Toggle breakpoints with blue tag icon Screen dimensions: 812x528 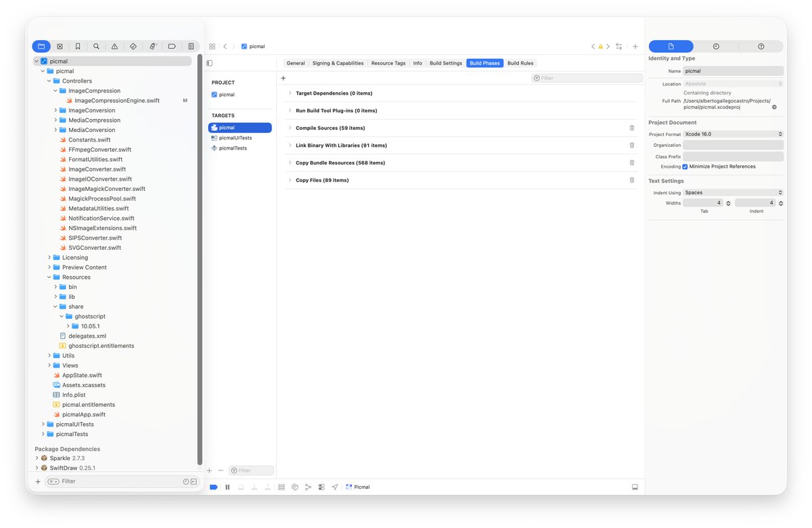click(x=214, y=487)
